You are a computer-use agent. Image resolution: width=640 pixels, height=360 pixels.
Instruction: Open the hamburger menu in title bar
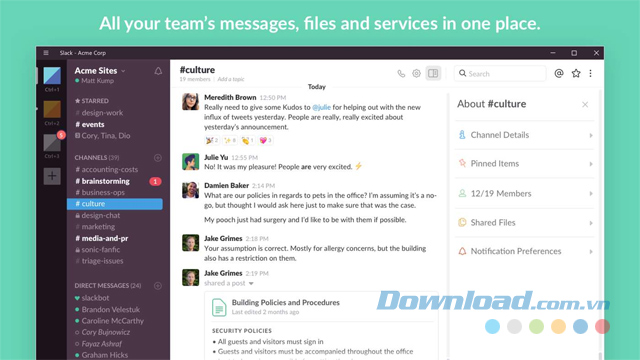point(46,53)
